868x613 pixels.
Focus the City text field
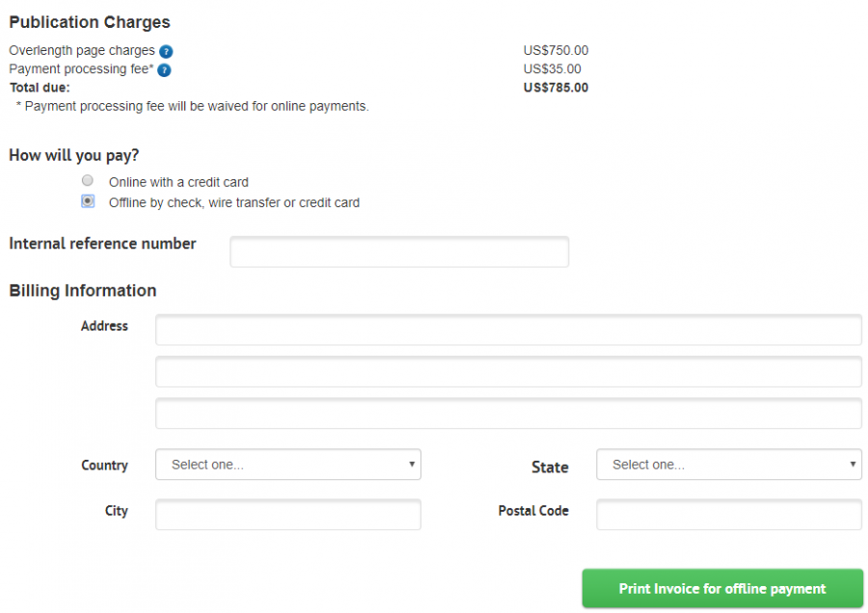pos(287,515)
